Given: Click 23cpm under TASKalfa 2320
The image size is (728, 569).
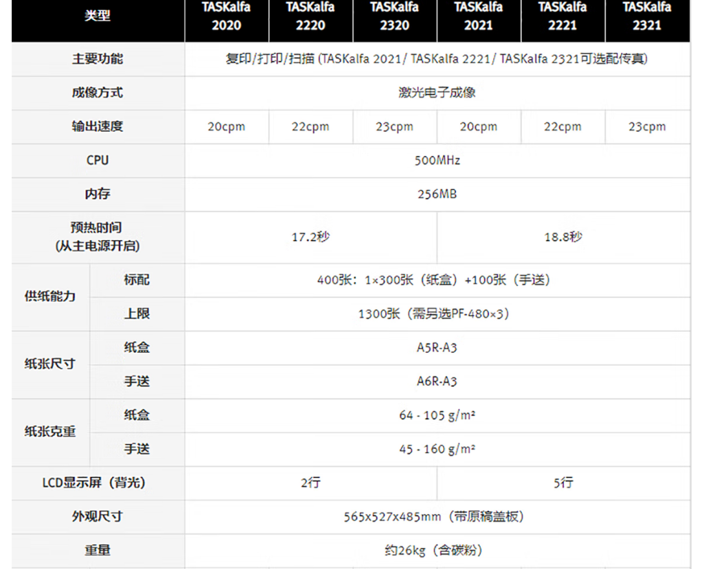Looking at the screenshot, I should [395, 127].
